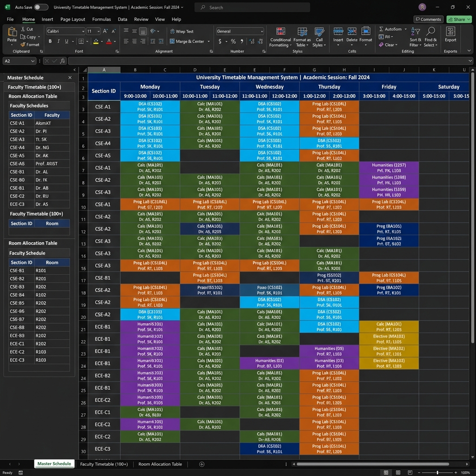This screenshot has height=476, width=476.
Task: Switch to Faculty Timetable (100+) sheet tab
Action: click(x=104, y=464)
